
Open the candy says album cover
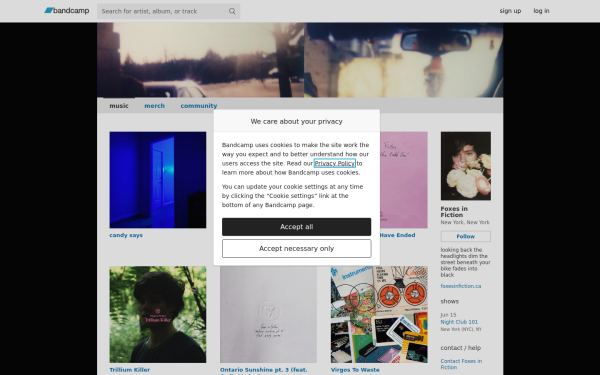pos(158,180)
